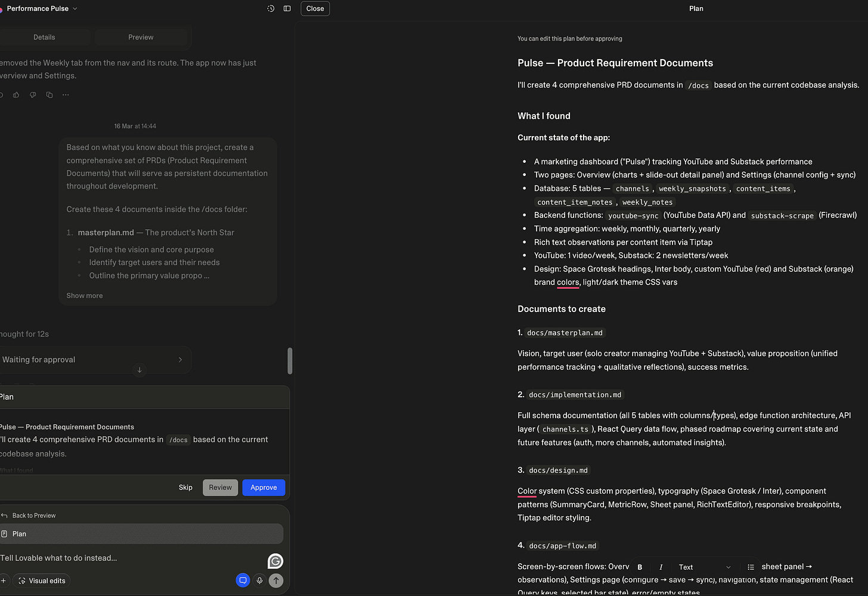Open the version history clock icon

coord(271,8)
